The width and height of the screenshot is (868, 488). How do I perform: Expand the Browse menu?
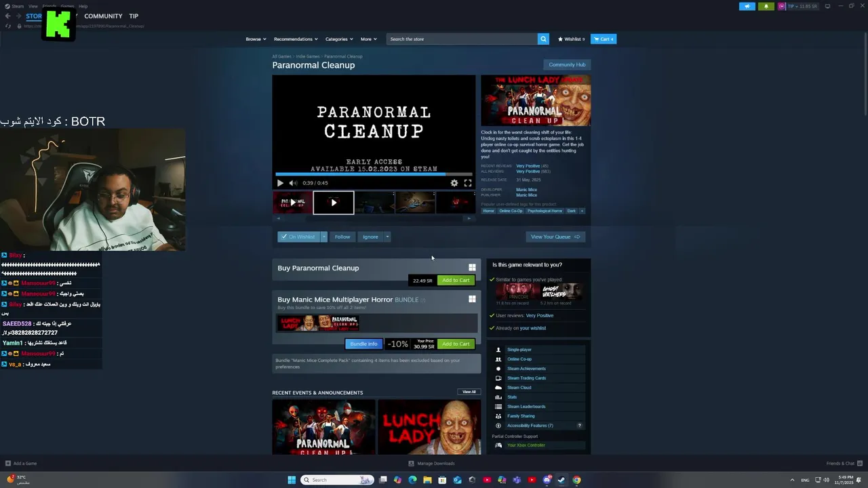click(256, 39)
